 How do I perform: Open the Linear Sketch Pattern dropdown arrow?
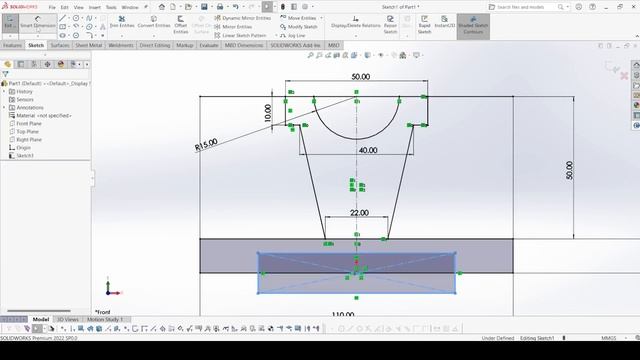[x=276, y=36]
